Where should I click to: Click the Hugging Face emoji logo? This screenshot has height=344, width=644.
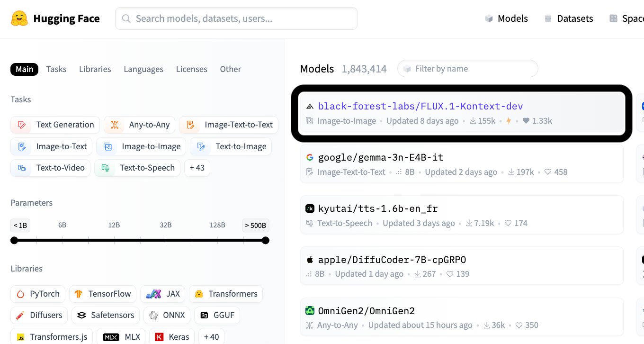19,18
